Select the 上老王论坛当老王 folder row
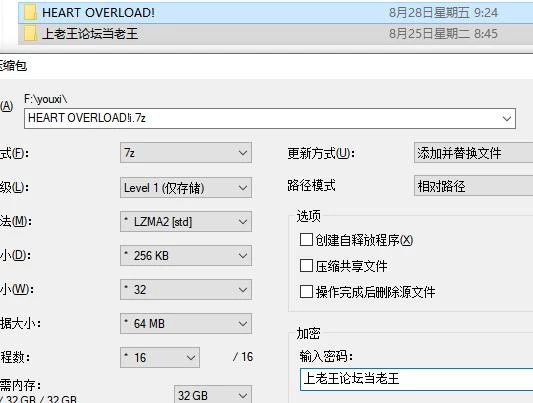The width and height of the screenshot is (533, 403). [275, 34]
